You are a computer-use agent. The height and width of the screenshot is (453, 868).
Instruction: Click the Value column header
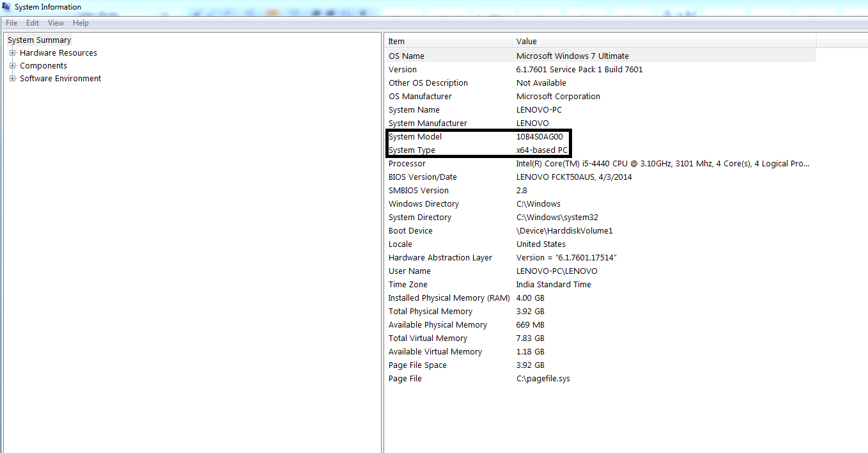point(665,42)
